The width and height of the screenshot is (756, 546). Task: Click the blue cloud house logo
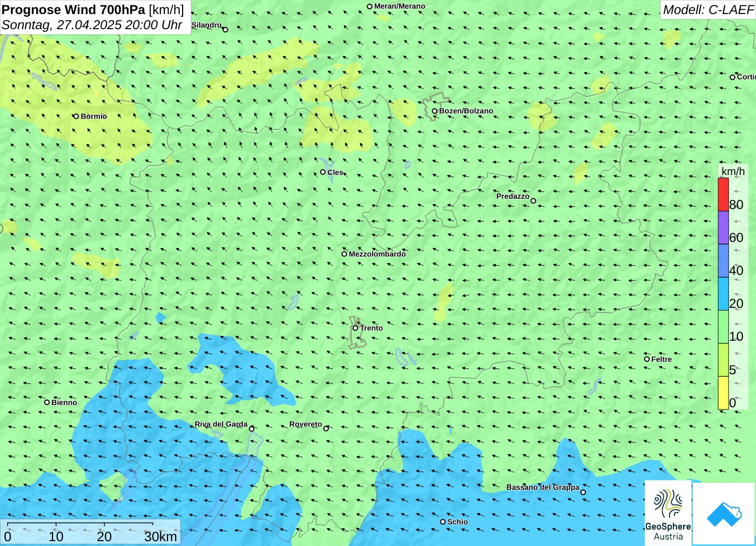click(x=724, y=514)
